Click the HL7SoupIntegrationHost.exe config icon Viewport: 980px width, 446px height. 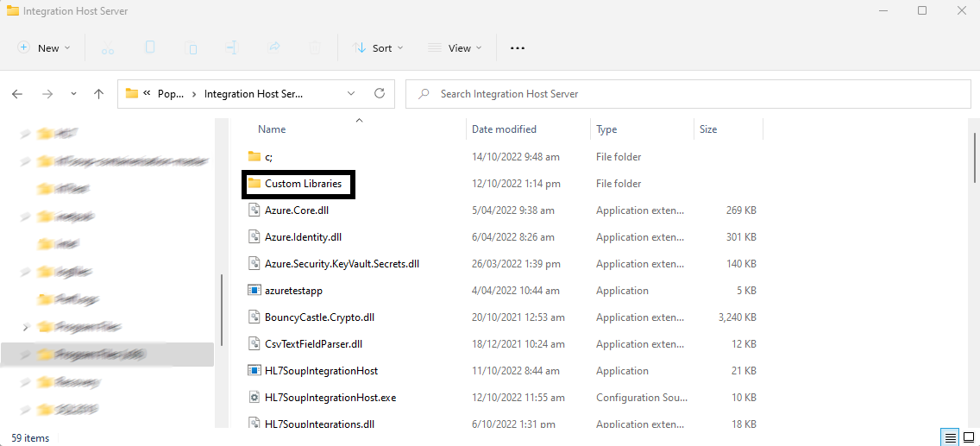(254, 398)
